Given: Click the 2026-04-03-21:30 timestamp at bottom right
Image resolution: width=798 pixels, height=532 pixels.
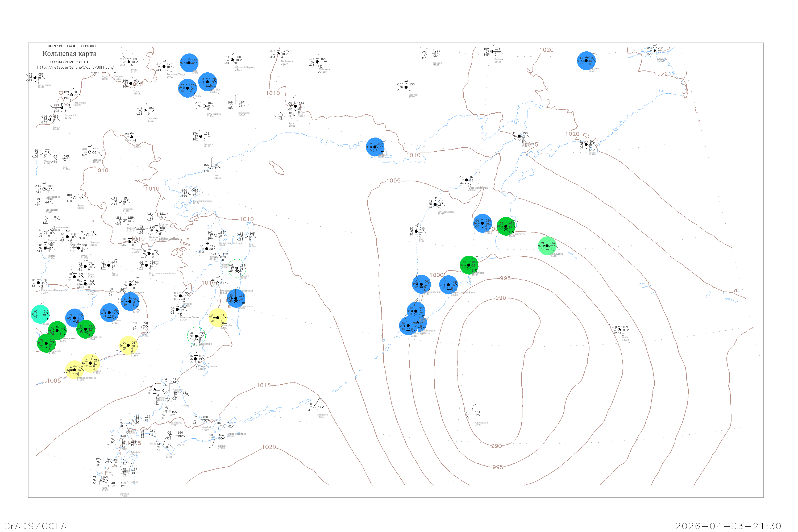Looking at the screenshot, I should tap(728, 526).
